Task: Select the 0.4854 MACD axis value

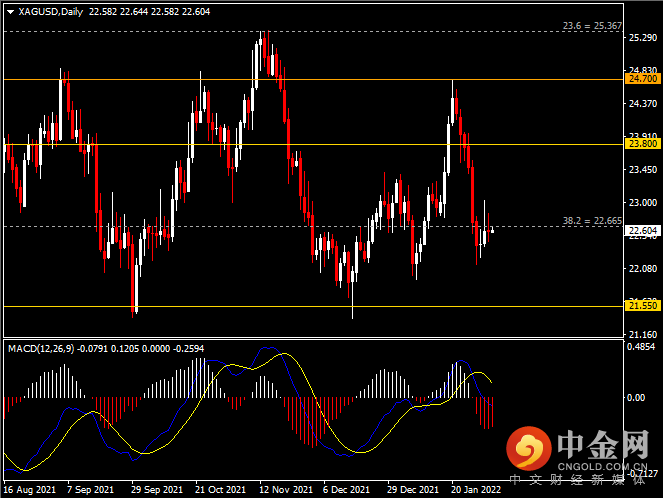Action: coord(641,347)
